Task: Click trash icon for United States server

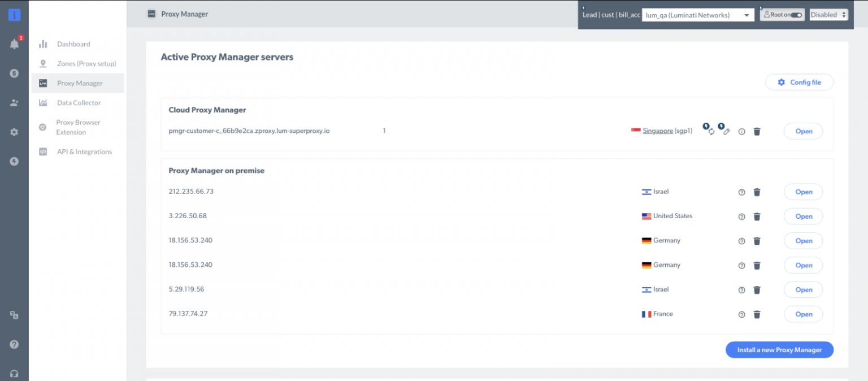Action: coord(757,217)
